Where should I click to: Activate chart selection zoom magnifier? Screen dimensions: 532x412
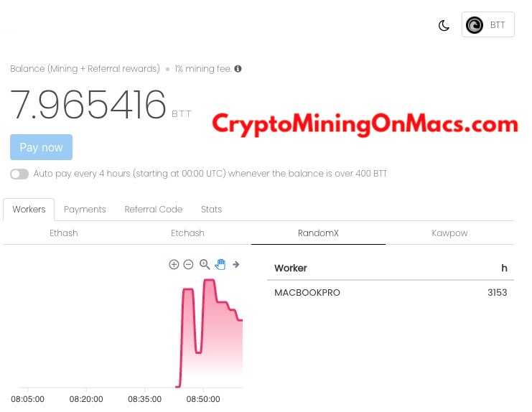(205, 264)
